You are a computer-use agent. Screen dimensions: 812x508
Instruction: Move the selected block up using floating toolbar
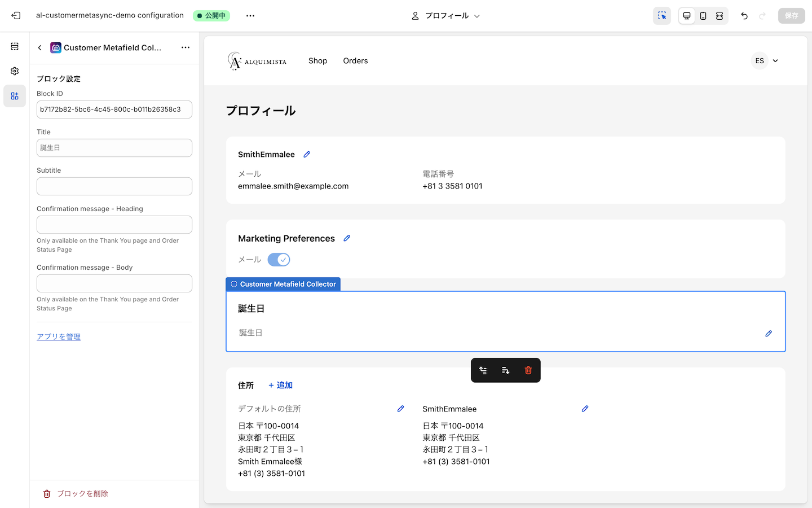coord(483,370)
